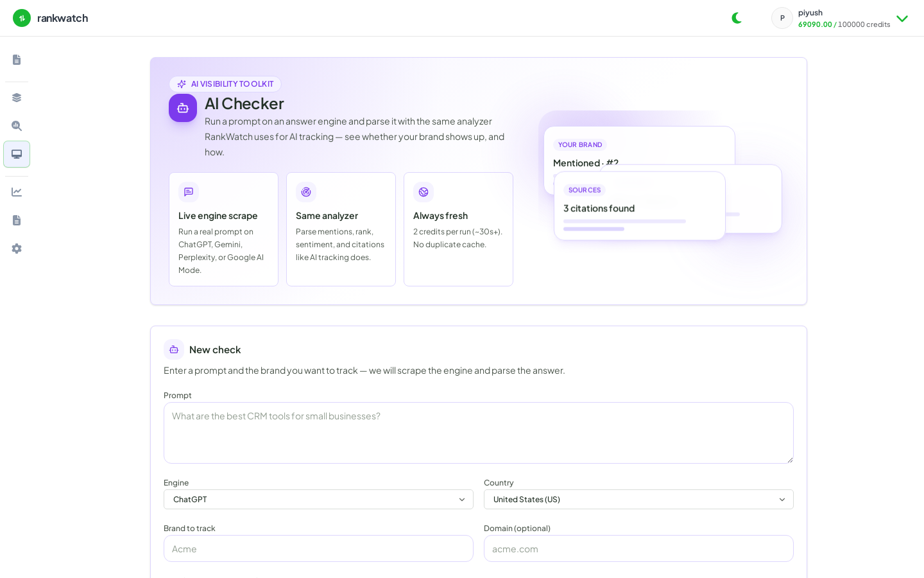Expand the user account chevron menu
This screenshot has height=578, width=924.
click(x=902, y=19)
